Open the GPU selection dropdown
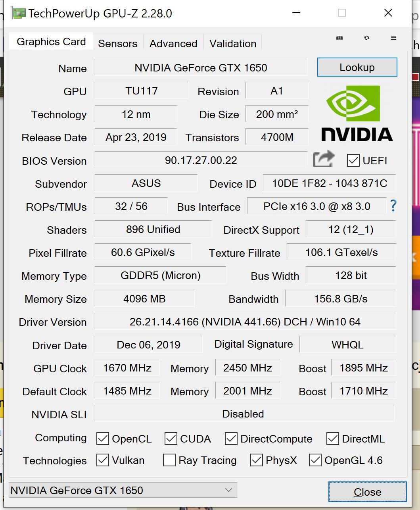The width and height of the screenshot is (420, 510). pos(123,490)
